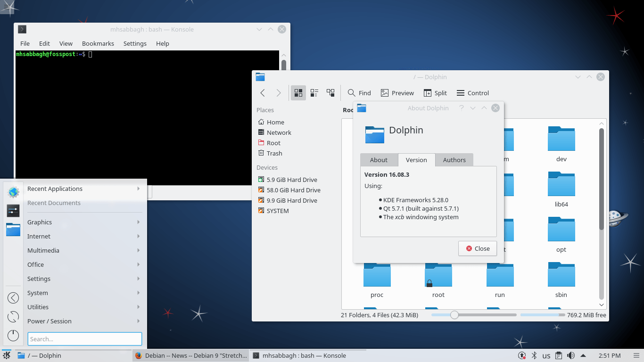Click Close button in About Dolphin dialog

(x=478, y=248)
